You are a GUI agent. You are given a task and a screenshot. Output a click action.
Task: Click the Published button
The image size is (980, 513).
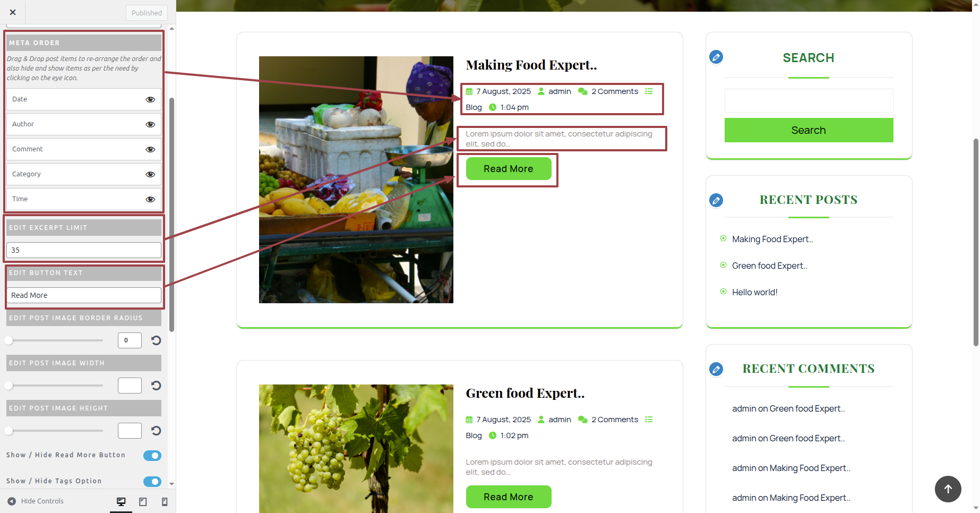[147, 13]
